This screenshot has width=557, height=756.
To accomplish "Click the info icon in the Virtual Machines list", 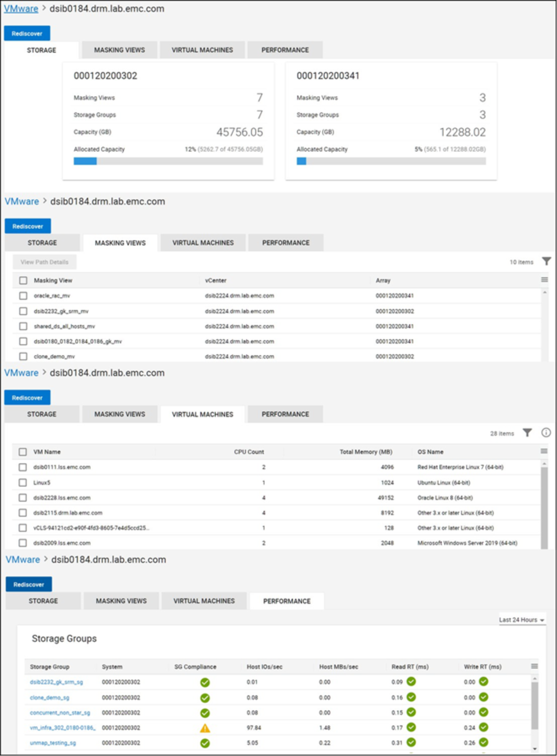I will point(546,433).
